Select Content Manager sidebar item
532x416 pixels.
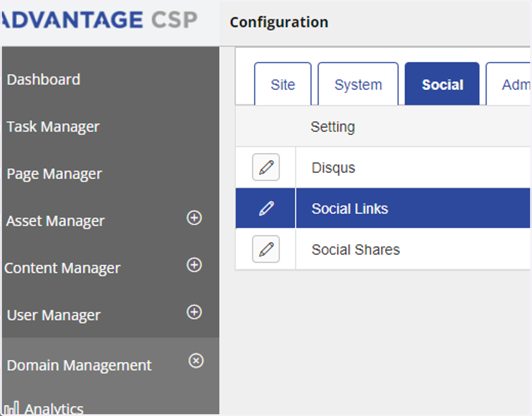click(62, 268)
